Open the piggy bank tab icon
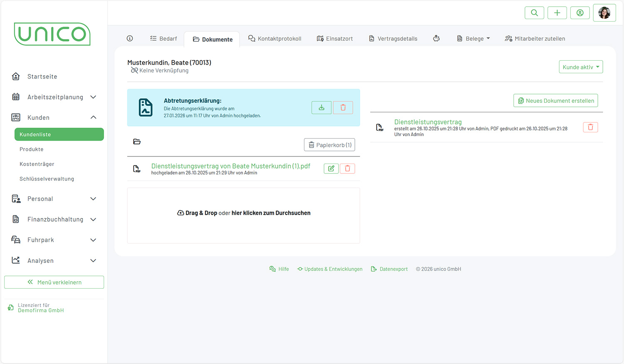The width and height of the screenshot is (624, 364). pos(436,39)
